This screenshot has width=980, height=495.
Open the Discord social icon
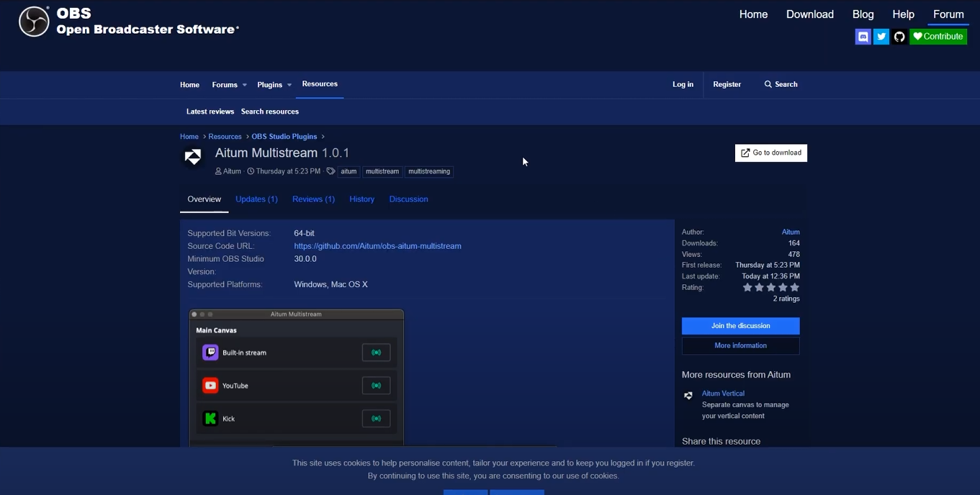click(863, 37)
